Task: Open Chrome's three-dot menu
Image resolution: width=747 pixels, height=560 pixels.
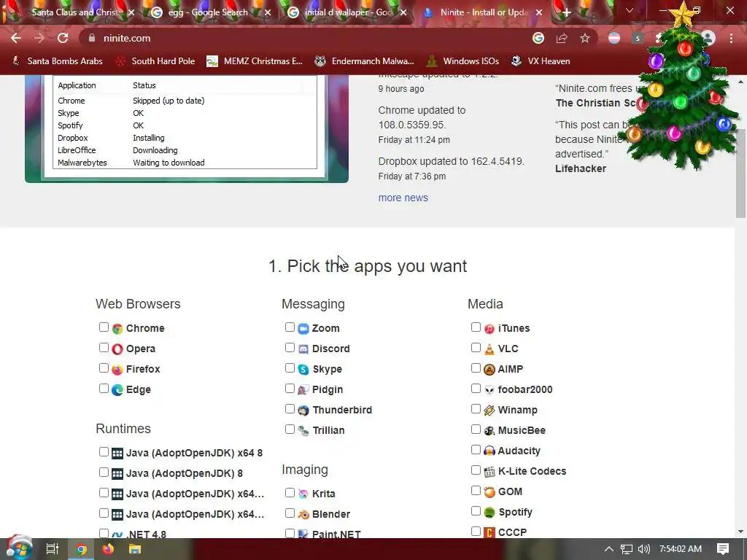Action: 731,38
